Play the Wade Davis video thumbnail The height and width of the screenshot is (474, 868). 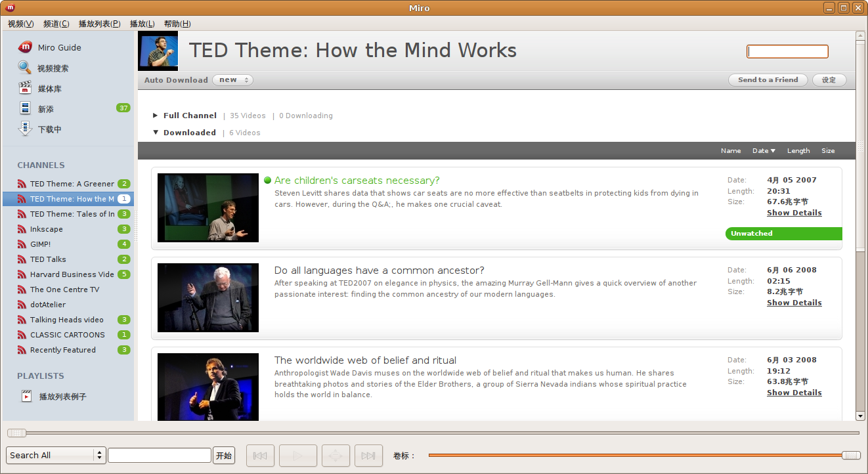(208, 387)
